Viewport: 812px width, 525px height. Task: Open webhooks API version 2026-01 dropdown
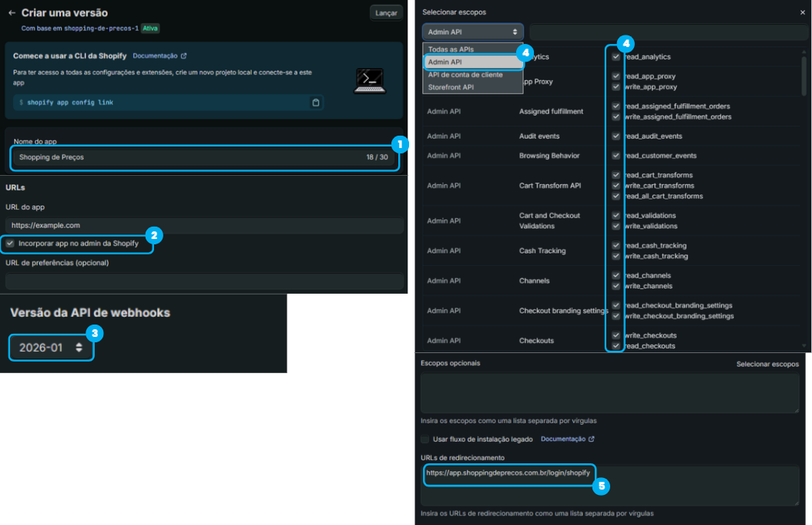click(51, 348)
